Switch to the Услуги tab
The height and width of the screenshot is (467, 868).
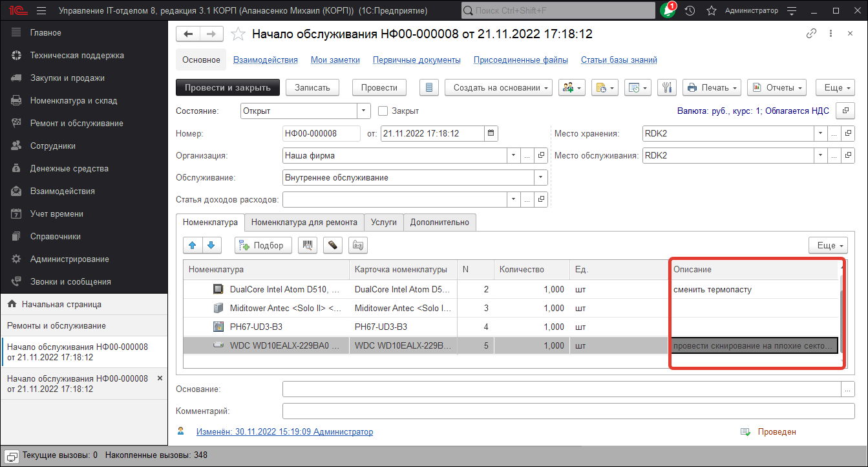coord(384,222)
